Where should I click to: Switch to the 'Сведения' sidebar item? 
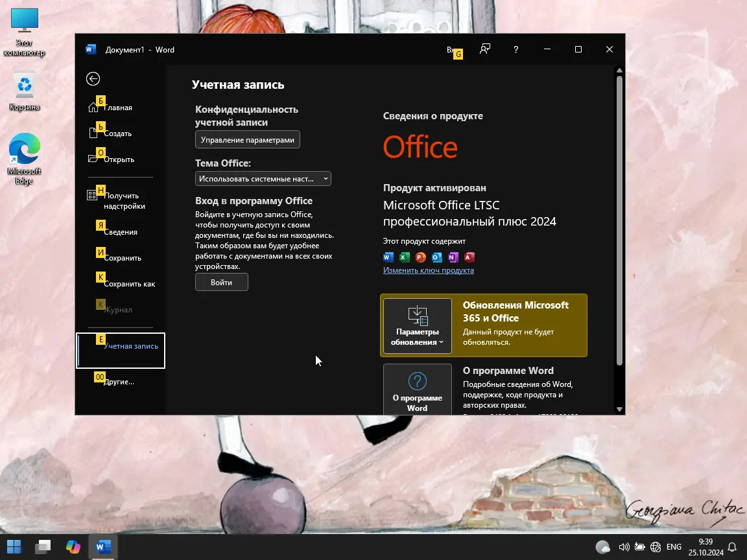coord(121,231)
